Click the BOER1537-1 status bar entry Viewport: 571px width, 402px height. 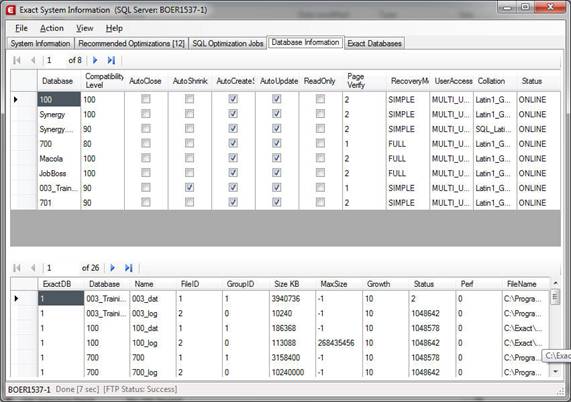tap(29, 389)
